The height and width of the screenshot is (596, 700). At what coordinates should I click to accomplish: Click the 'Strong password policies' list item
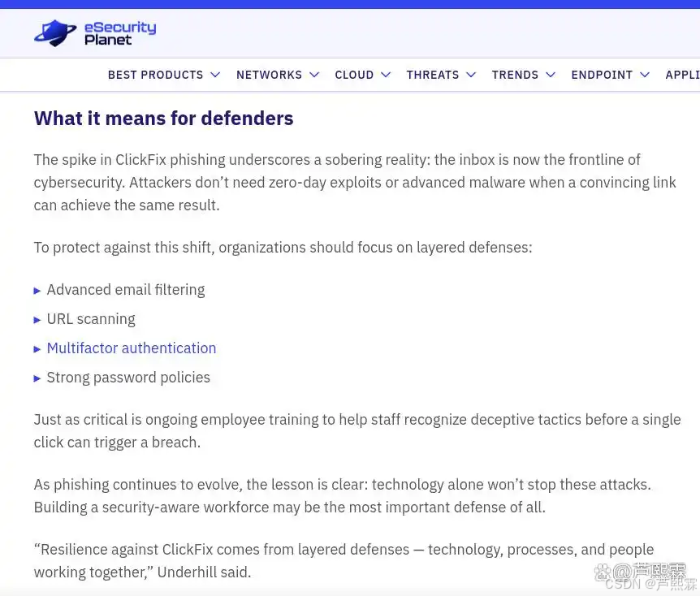(128, 378)
